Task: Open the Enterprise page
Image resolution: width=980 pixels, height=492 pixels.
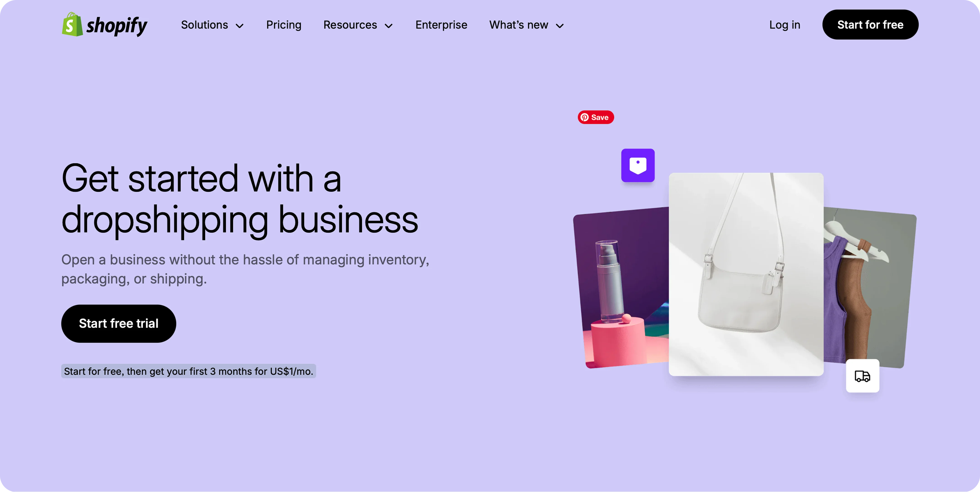Action: 441,25
